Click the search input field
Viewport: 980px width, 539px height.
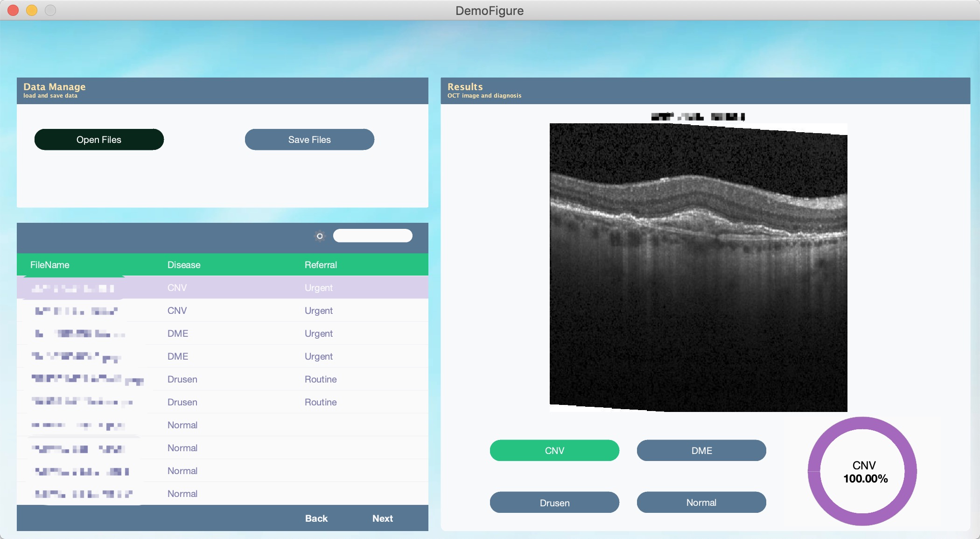click(372, 236)
